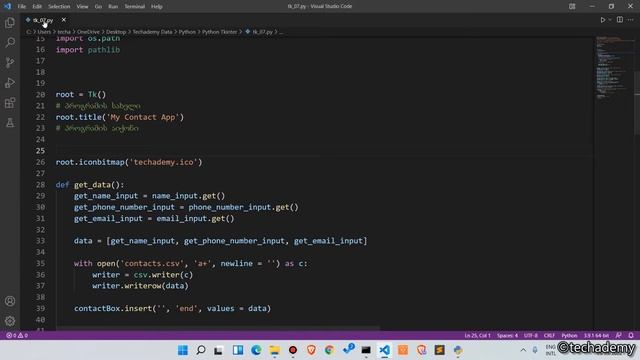
Task: Open the Go menu
Action: point(98,6)
